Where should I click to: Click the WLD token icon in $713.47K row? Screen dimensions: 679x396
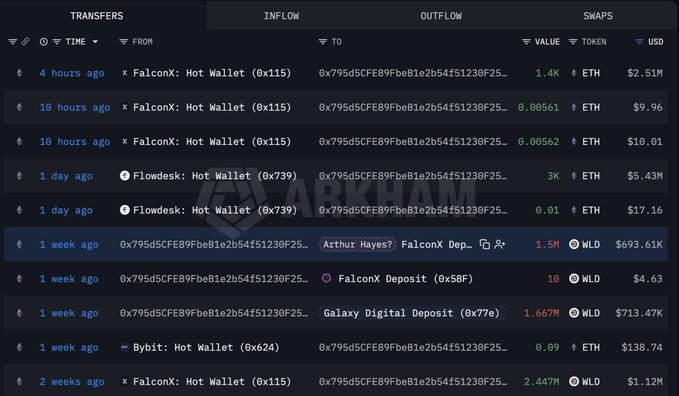tap(574, 313)
